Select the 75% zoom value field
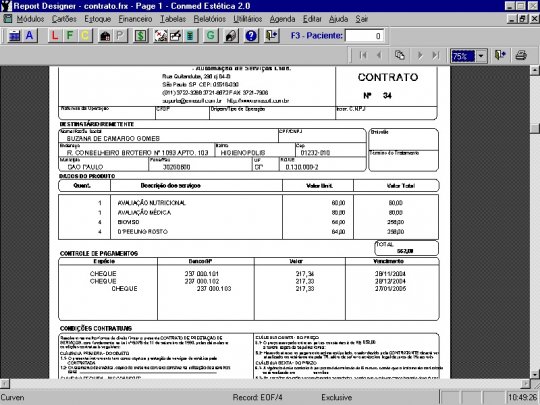This screenshot has width=540, height=405. click(463, 56)
